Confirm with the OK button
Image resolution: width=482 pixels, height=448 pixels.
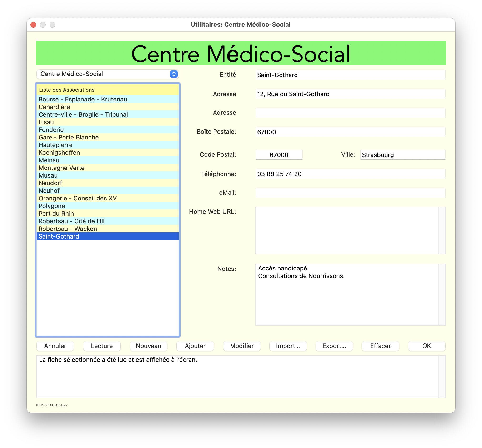tap(427, 346)
